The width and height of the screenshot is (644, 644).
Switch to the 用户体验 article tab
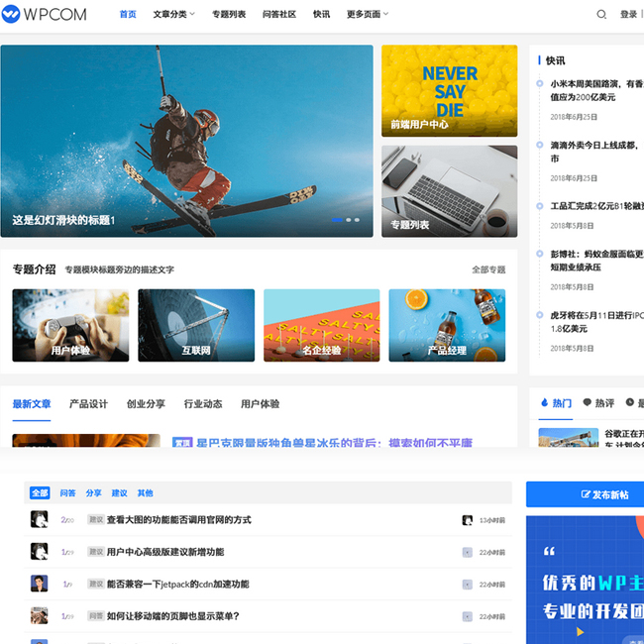tap(260, 404)
